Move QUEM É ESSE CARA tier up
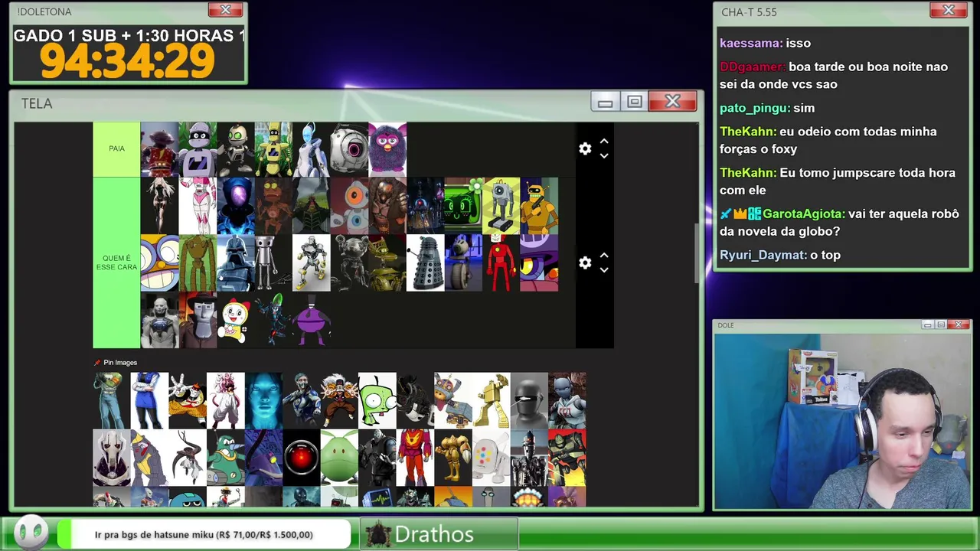 click(x=604, y=256)
